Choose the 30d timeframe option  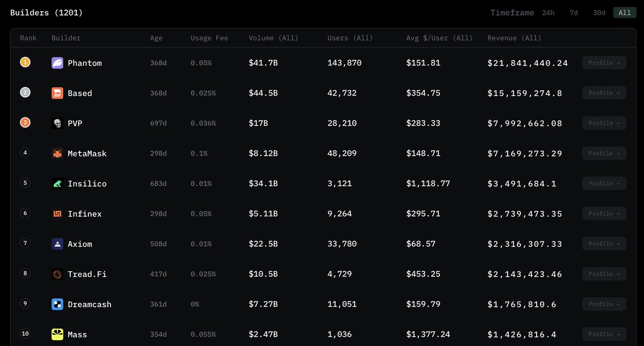point(599,12)
